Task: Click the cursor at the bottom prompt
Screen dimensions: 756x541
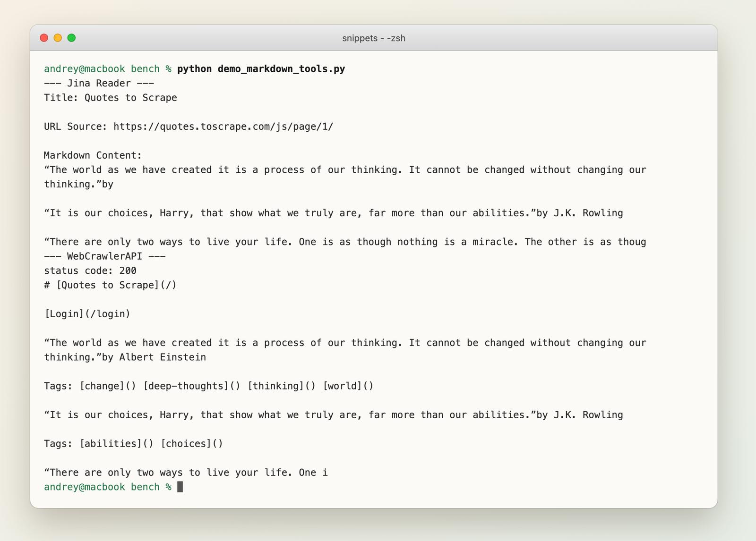Action: coord(180,487)
